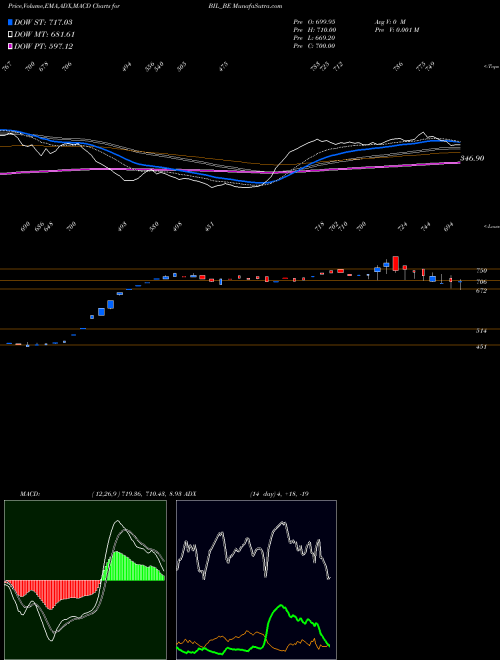Click the 451 price level axis label
Image resolution: width=500 pixels, height=660 pixels.
(x=482, y=347)
